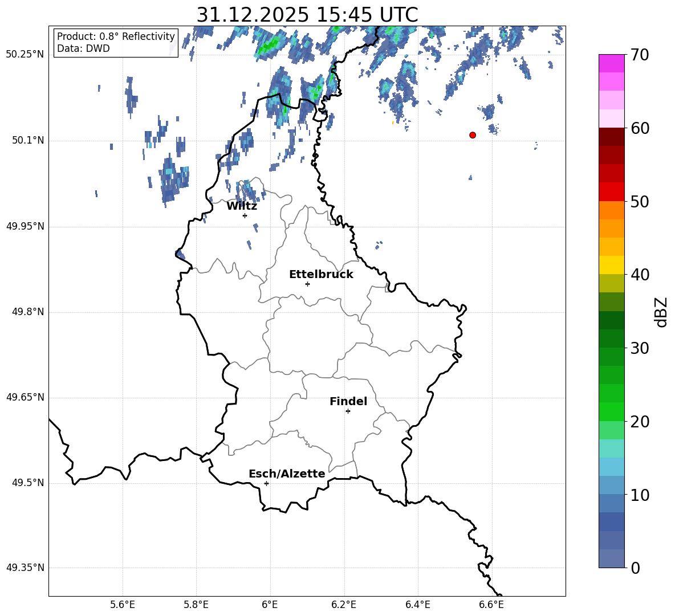
Task: Click the Findel station cross marker
Action: [348, 411]
